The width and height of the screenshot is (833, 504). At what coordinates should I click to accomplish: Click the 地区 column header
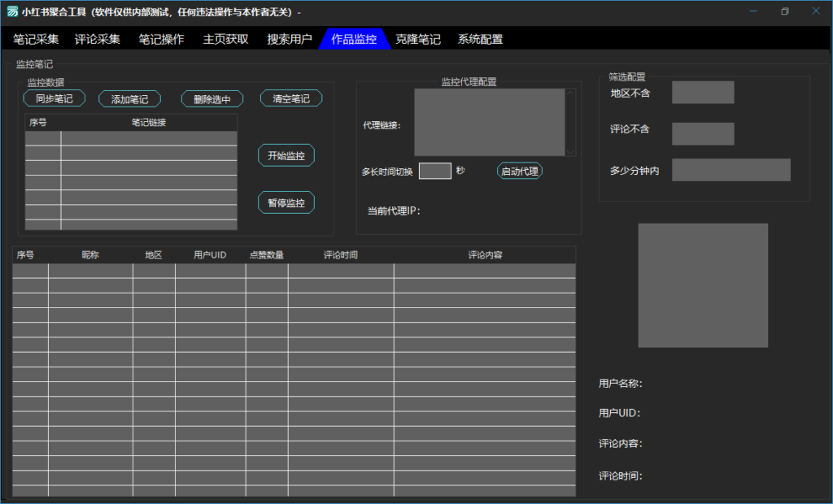pyautogui.click(x=154, y=255)
